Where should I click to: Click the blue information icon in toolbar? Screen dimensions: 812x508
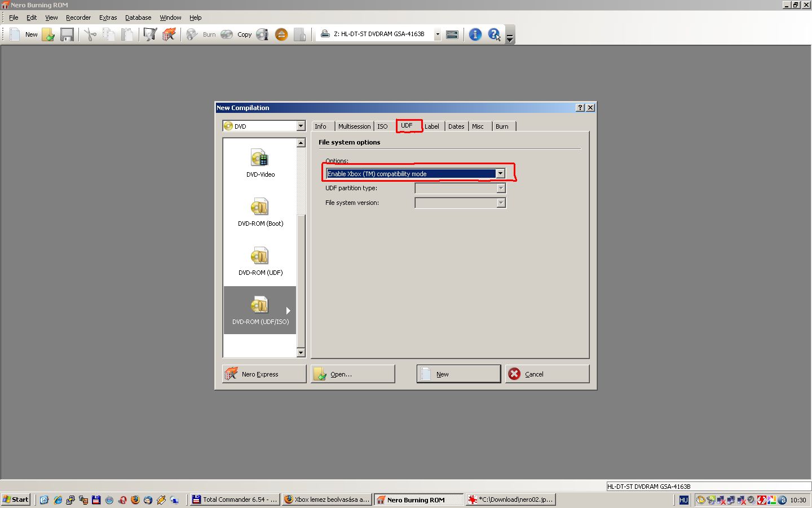point(475,35)
